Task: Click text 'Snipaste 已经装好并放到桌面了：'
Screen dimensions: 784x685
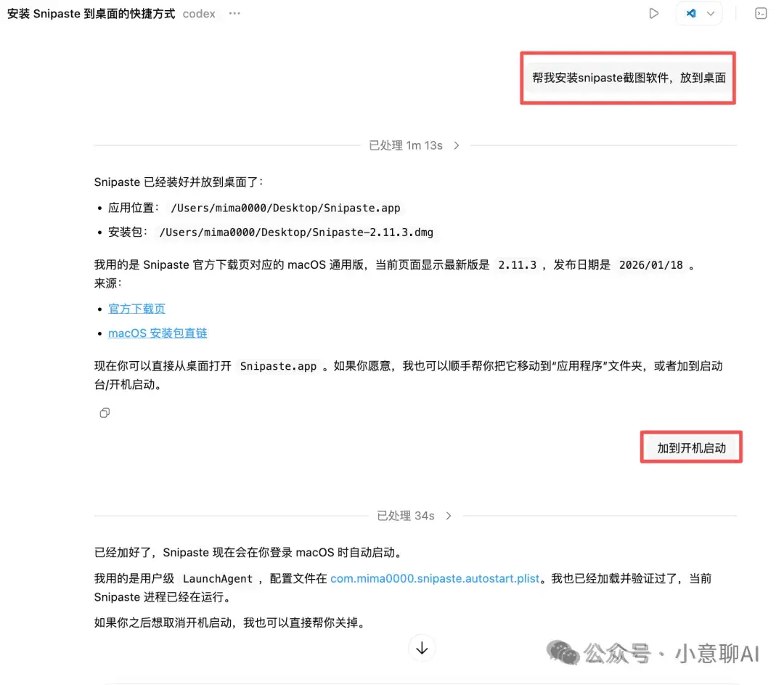Action: coord(179,182)
